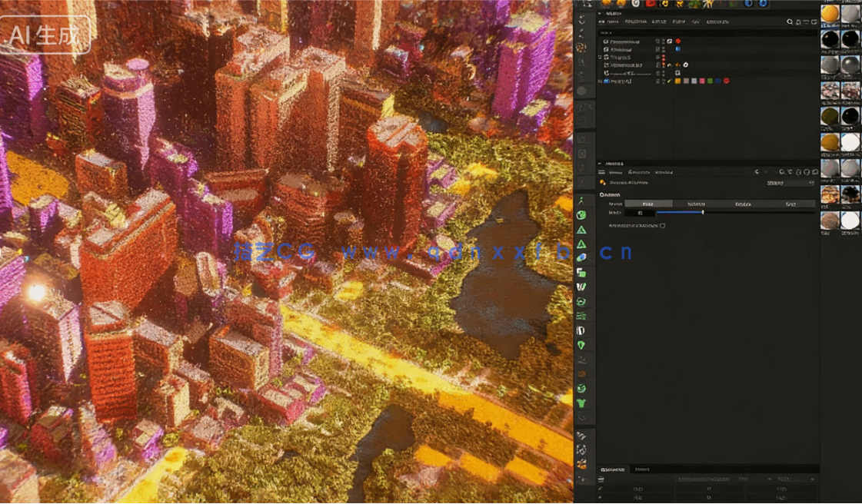The height and width of the screenshot is (504, 862).
Task: Click the search icon in the Object Manager
Action: pos(789,22)
